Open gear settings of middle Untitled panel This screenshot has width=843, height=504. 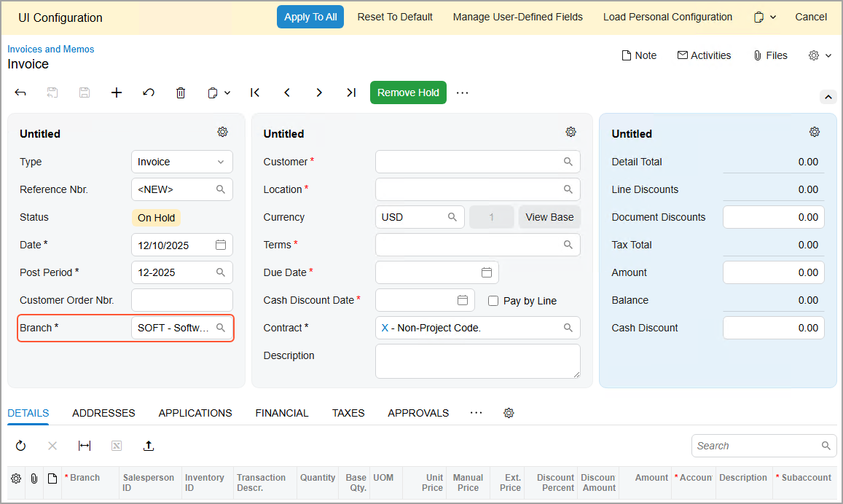point(571,132)
